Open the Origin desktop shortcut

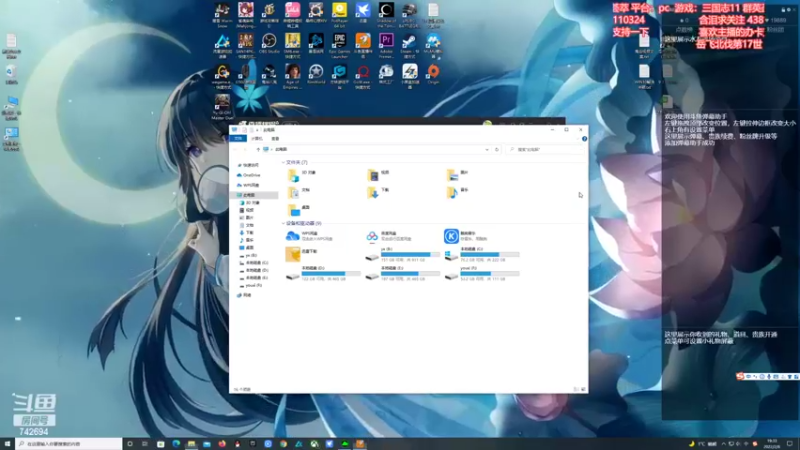(x=433, y=74)
